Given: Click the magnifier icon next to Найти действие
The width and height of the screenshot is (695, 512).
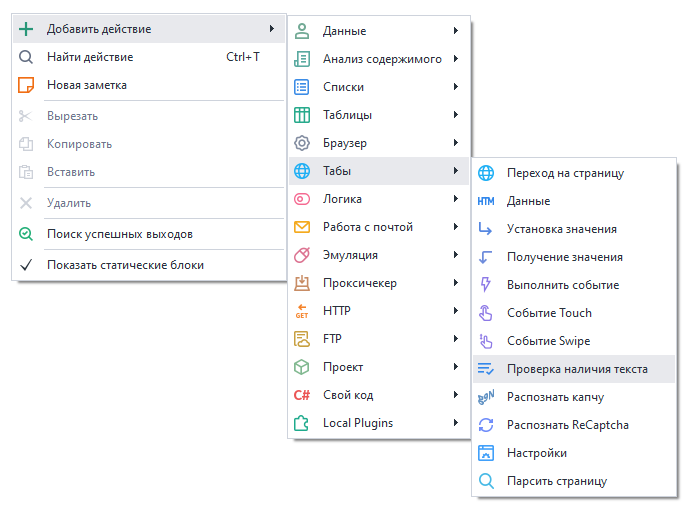Looking at the screenshot, I should [27, 57].
